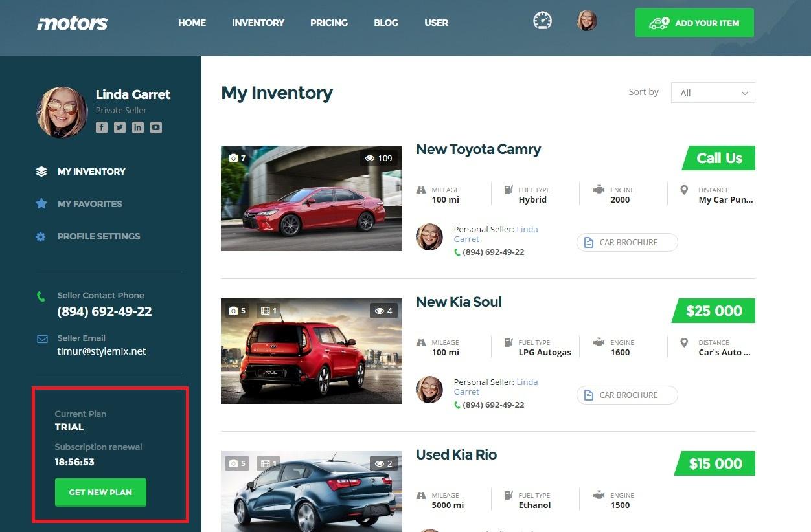Viewport: 811px width, 532px height.
Task: Open Car Brochure for Kia Soul
Action: tap(627, 395)
